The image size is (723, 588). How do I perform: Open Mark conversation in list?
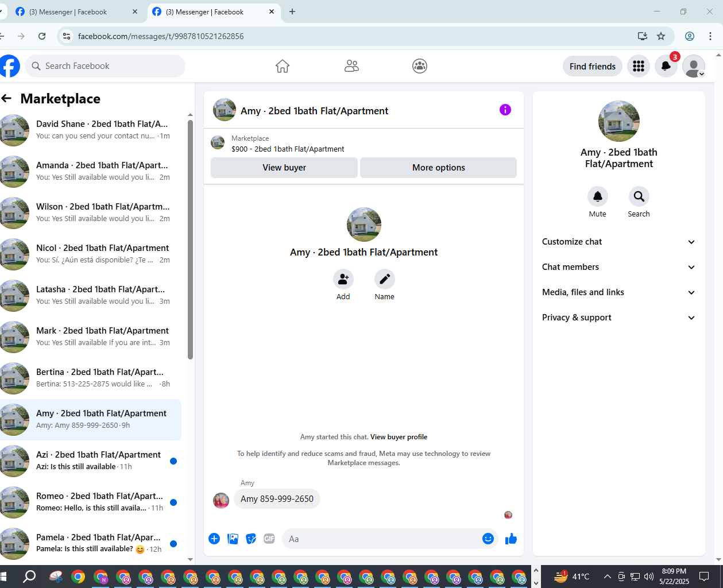(x=91, y=337)
